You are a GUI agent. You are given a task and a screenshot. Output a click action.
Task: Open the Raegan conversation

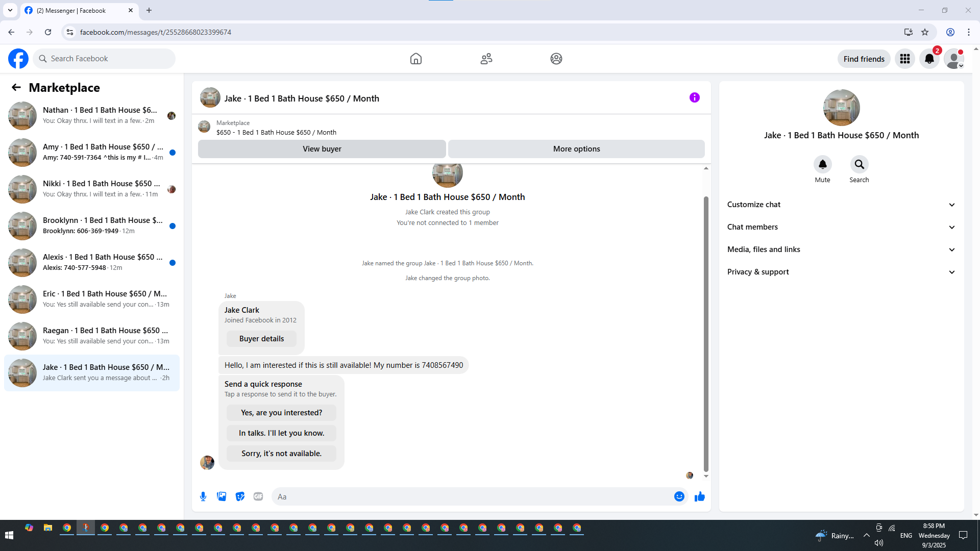click(92, 336)
